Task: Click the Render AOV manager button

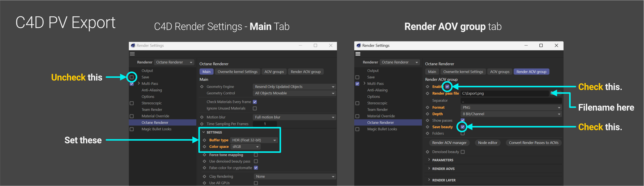Action: [x=449, y=143]
